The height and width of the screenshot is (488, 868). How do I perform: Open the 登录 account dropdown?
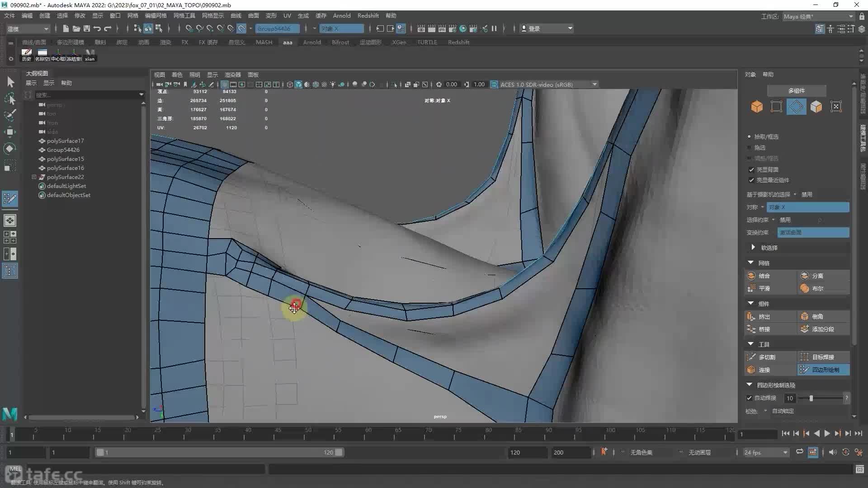pyautogui.click(x=547, y=28)
